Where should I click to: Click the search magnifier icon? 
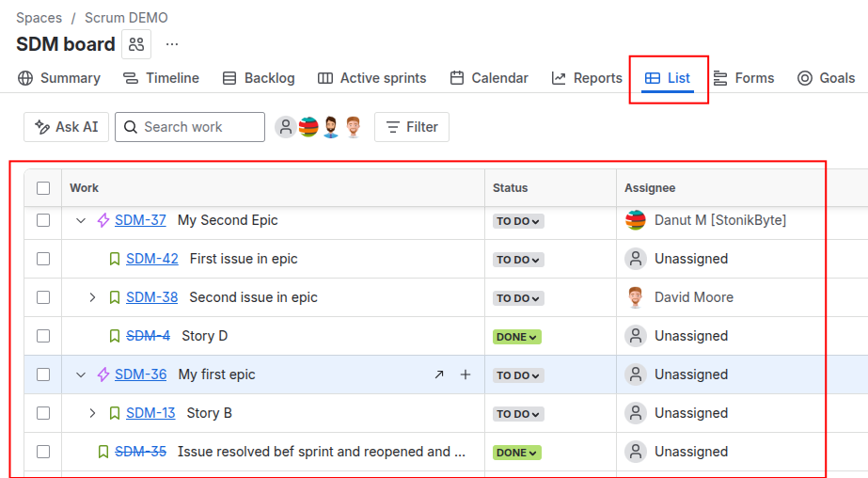(x=131, y=127)
